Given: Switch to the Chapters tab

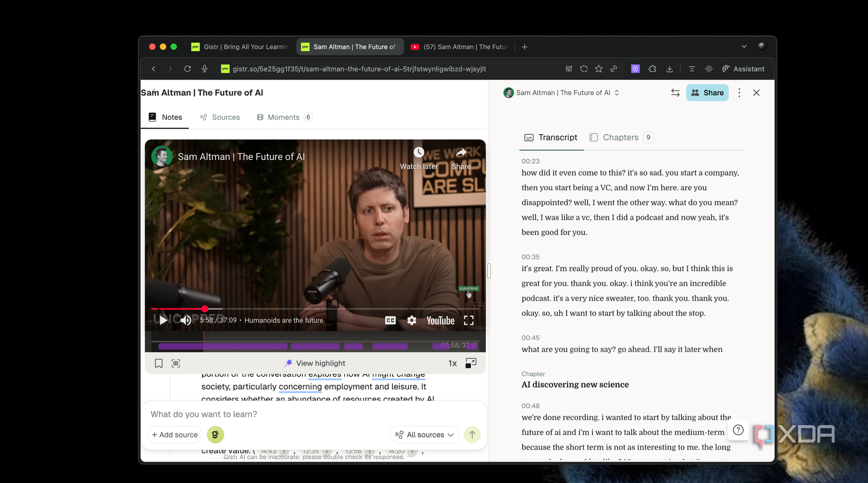Looking at the screenshot, I should tap(621, 137).
